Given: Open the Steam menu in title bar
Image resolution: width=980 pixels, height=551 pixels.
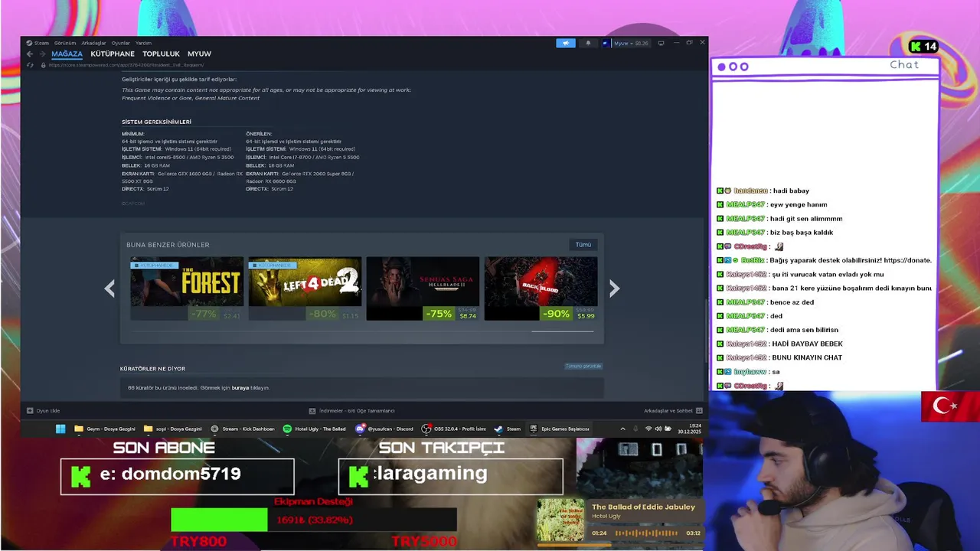Looking at the screenshot, I should tap(38, 43).
